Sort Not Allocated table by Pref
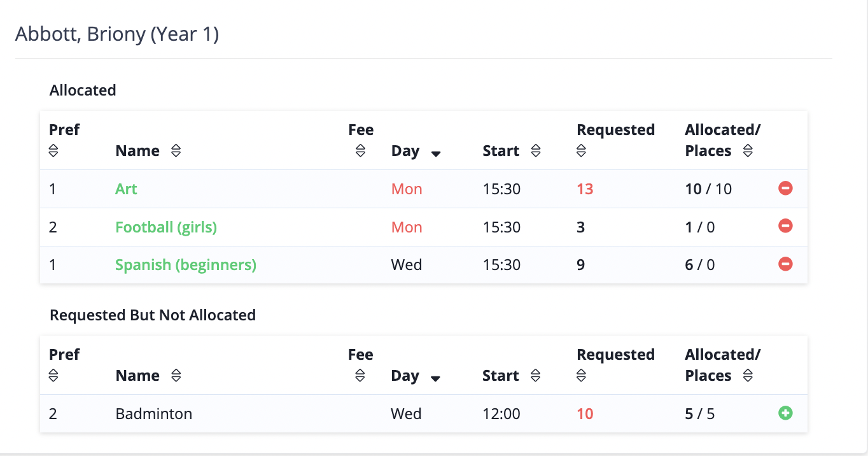 point(53,376)
